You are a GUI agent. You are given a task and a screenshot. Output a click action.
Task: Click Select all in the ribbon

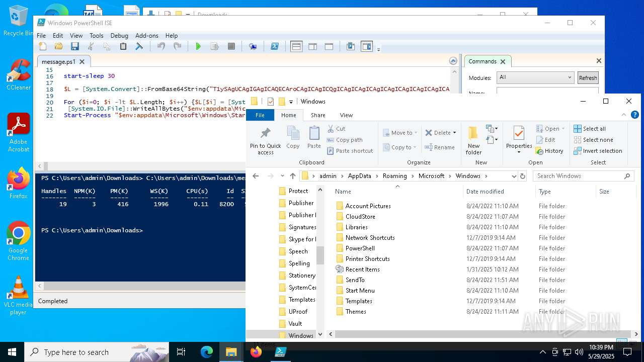click(x=590, y=129)
